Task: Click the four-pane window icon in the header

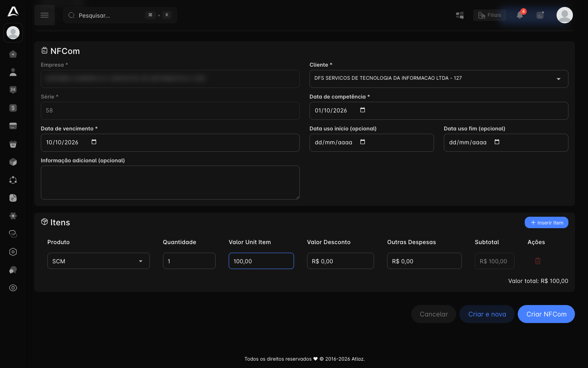Action: (x=460, y=15)
